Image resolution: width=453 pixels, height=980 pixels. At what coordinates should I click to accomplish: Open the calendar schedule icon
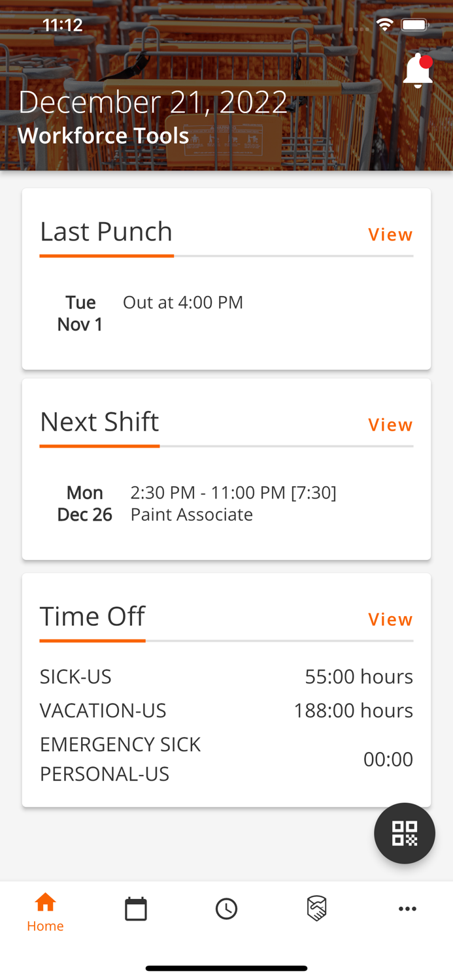[135, 907]
